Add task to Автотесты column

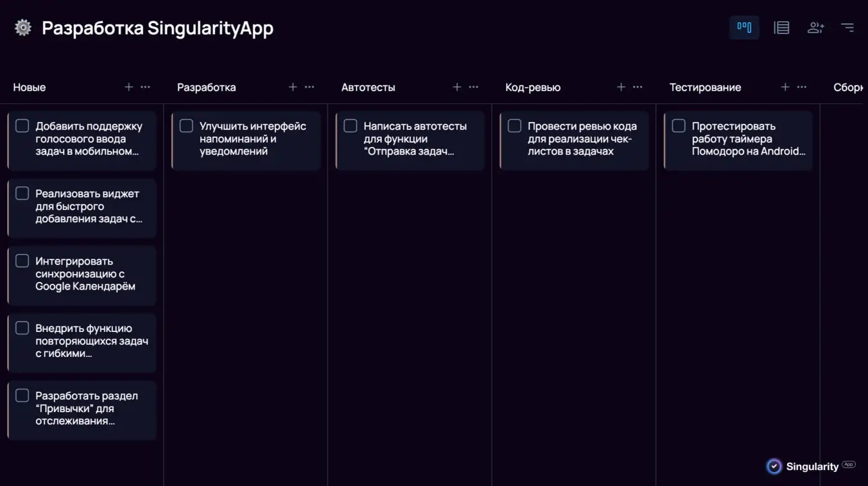457,87
